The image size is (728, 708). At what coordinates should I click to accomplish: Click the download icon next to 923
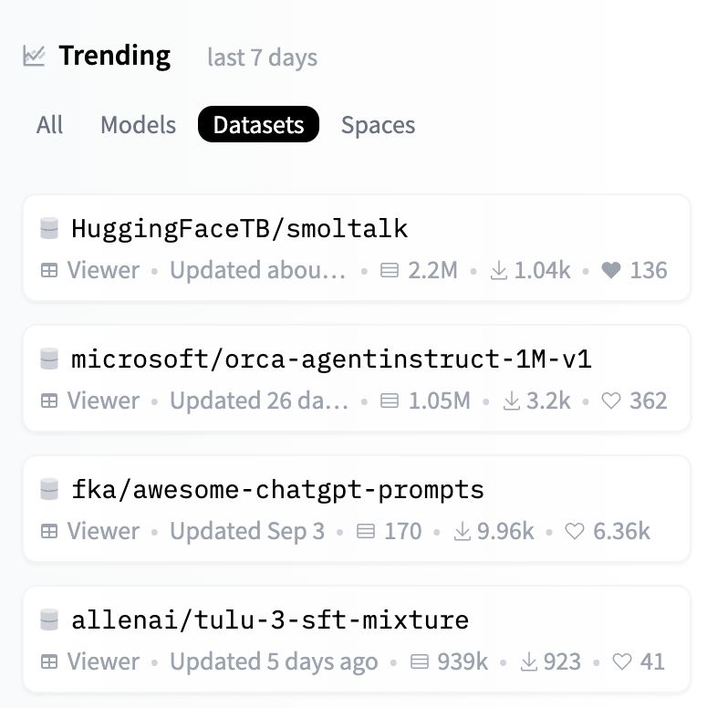[529, 661]
